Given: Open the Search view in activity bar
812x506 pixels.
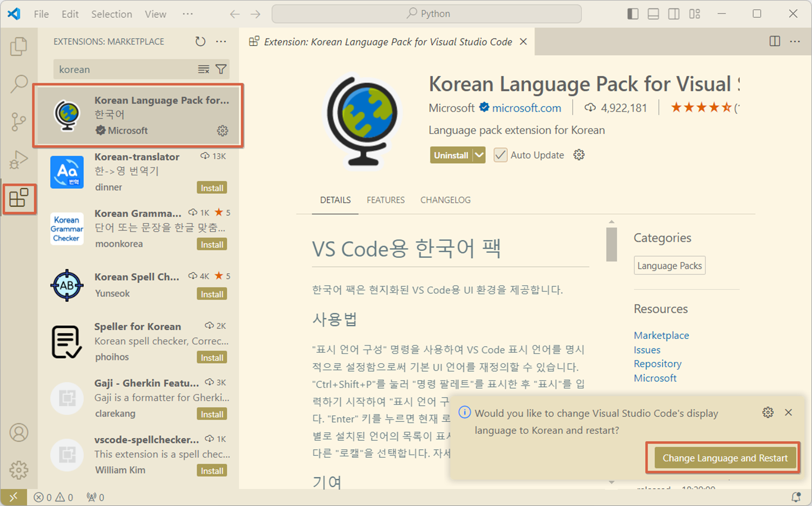Looking at the screenshot, I should (19, 84).
